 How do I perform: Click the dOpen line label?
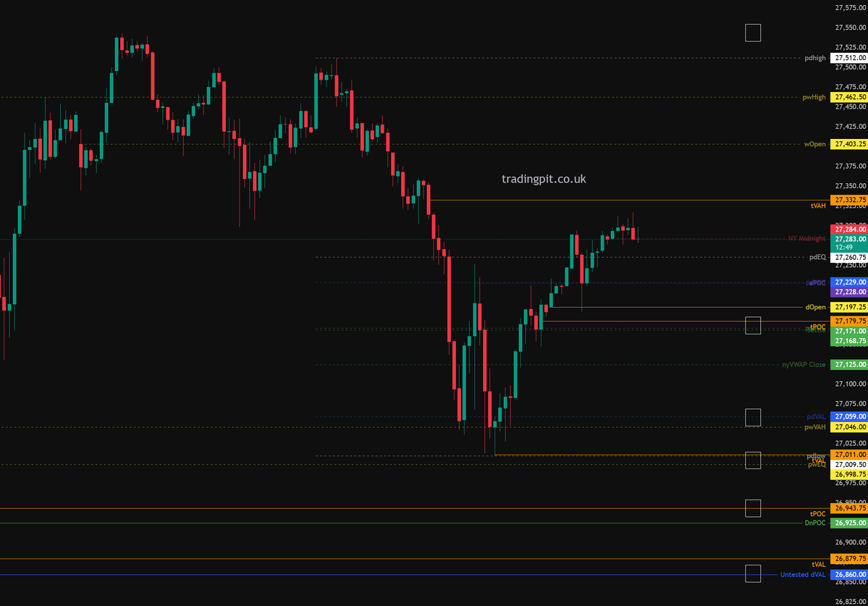[815, 307]
